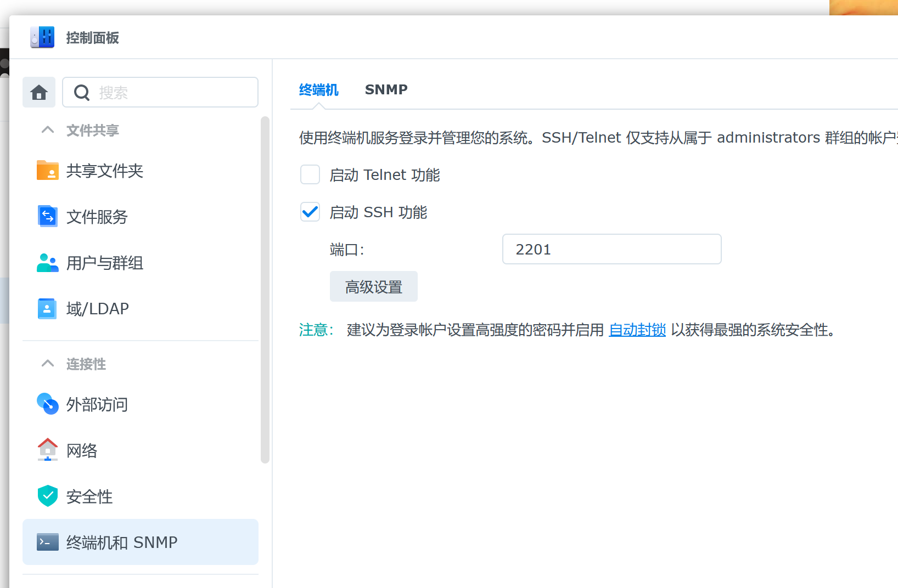Image resolution: width=898 pixels, height=588 pixels.
Task: Click the 高级设置 button
Action: point(373,286)
